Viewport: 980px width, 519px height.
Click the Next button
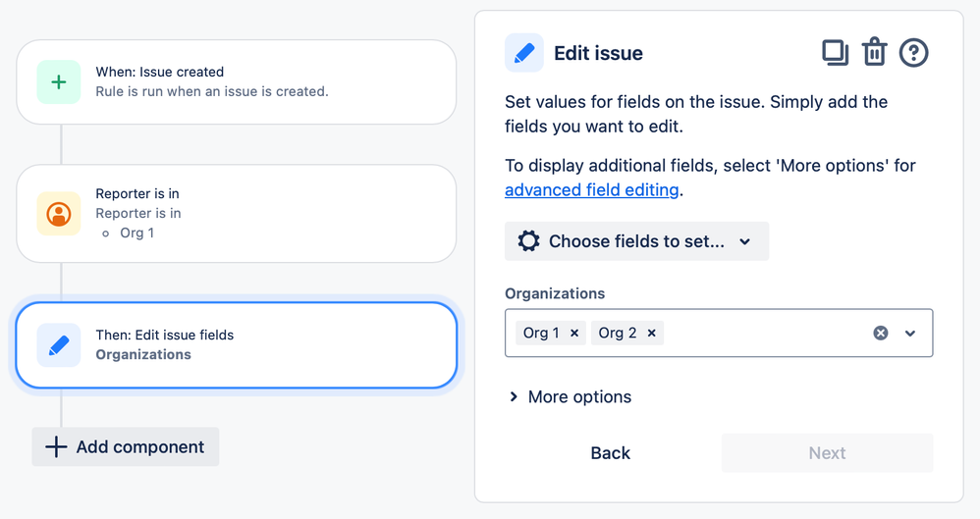(827, 453)
